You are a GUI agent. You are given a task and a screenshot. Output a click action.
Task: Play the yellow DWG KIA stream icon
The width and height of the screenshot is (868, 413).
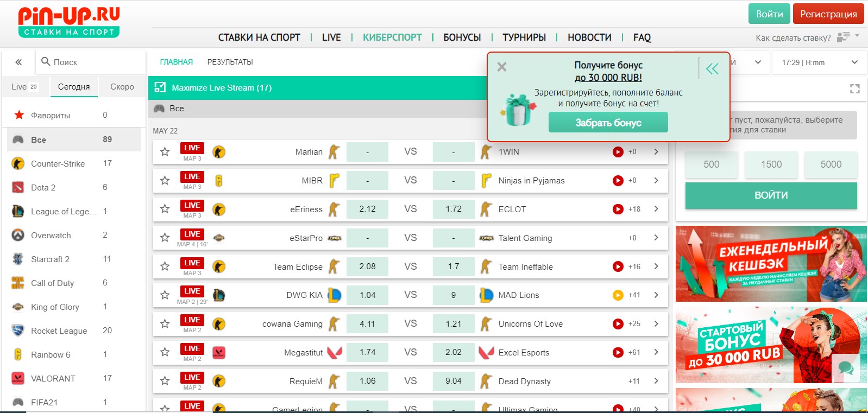point(618,295)
